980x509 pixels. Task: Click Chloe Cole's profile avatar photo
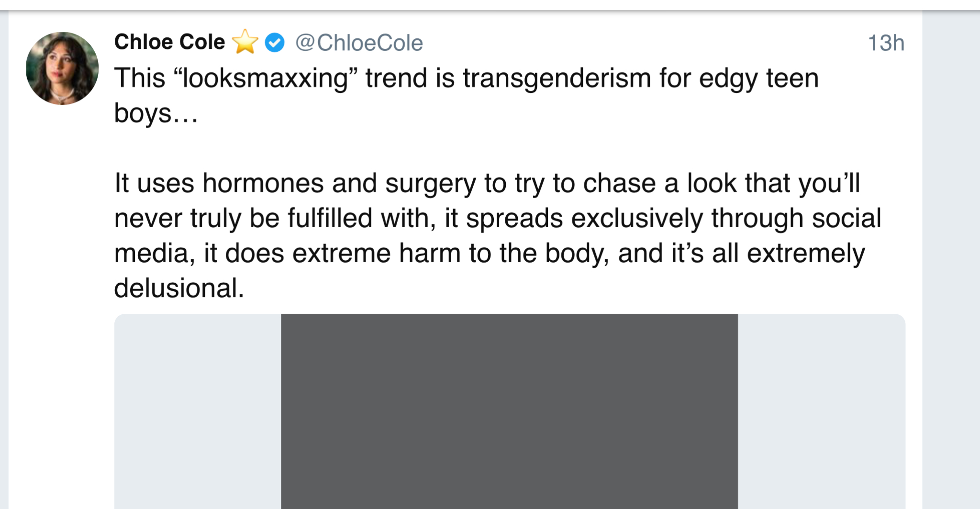(x=62, y=68)
